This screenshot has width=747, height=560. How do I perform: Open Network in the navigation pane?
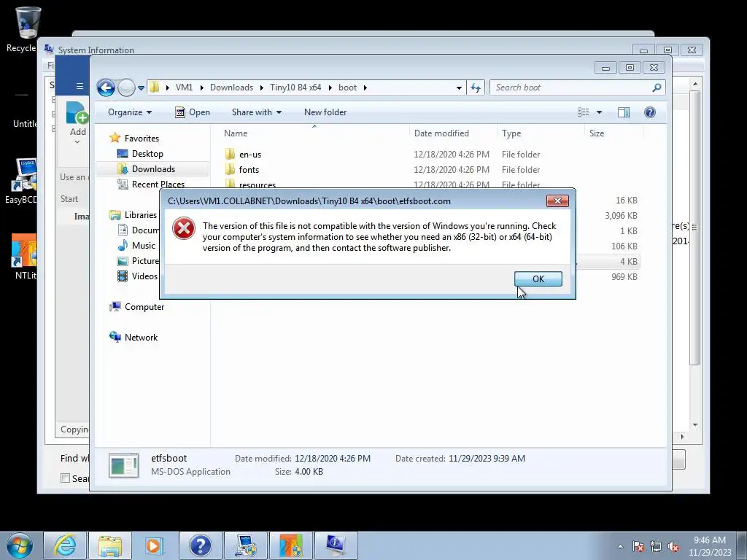click(x=141, y=337)
